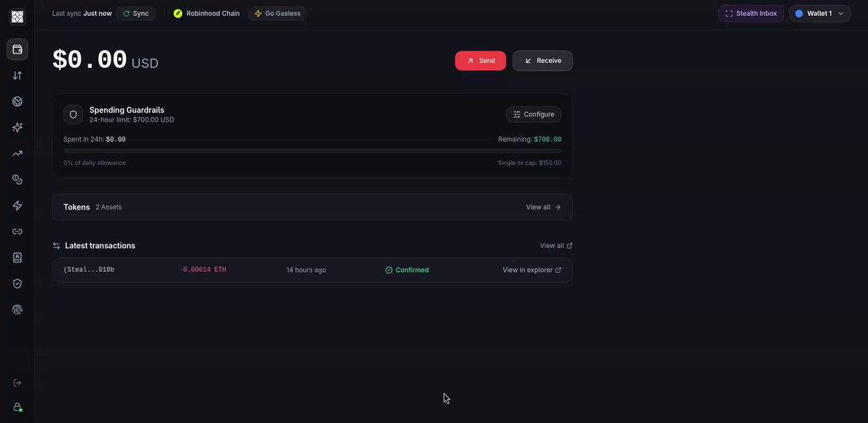The height and width of the screenshot is (423, 868).
Task: Open the up-down arrows swap icon
Action: (17, 75)
